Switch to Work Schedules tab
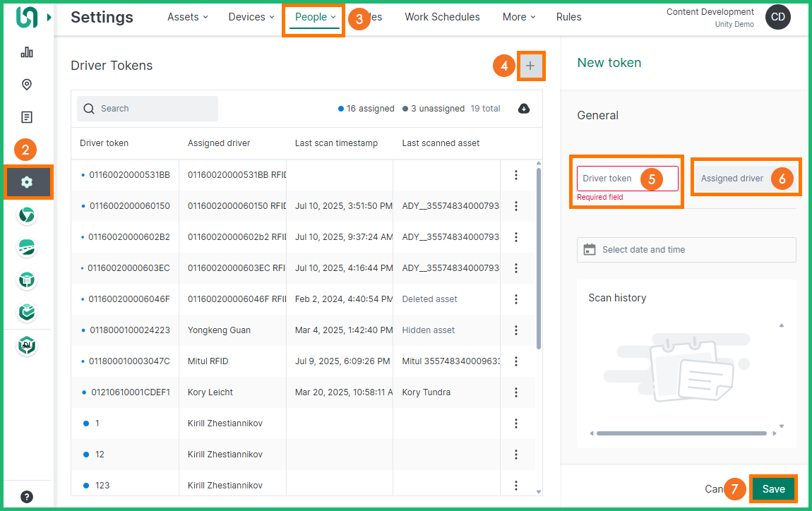812x511 pixels. (442, 17)
